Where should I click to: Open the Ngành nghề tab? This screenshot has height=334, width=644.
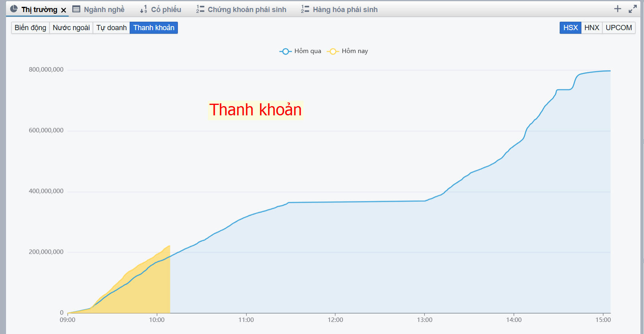pos(104,10)
